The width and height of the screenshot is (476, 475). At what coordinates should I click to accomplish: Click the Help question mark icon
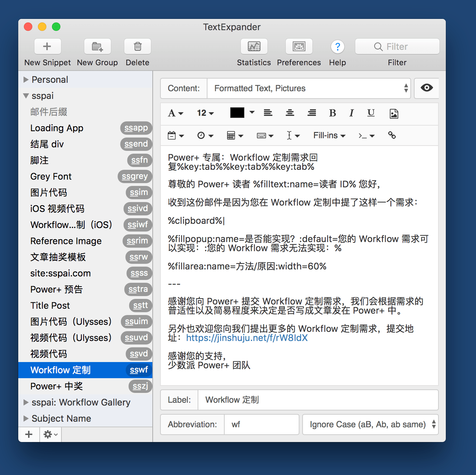pos(337,47)
